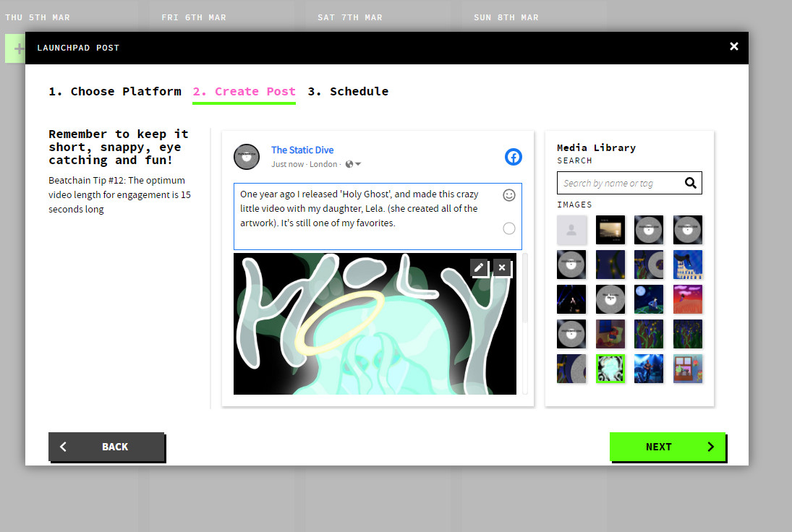Viewport: 792px width, 532px height.
Task: Click the BACK button
Action: pos(106,446)
